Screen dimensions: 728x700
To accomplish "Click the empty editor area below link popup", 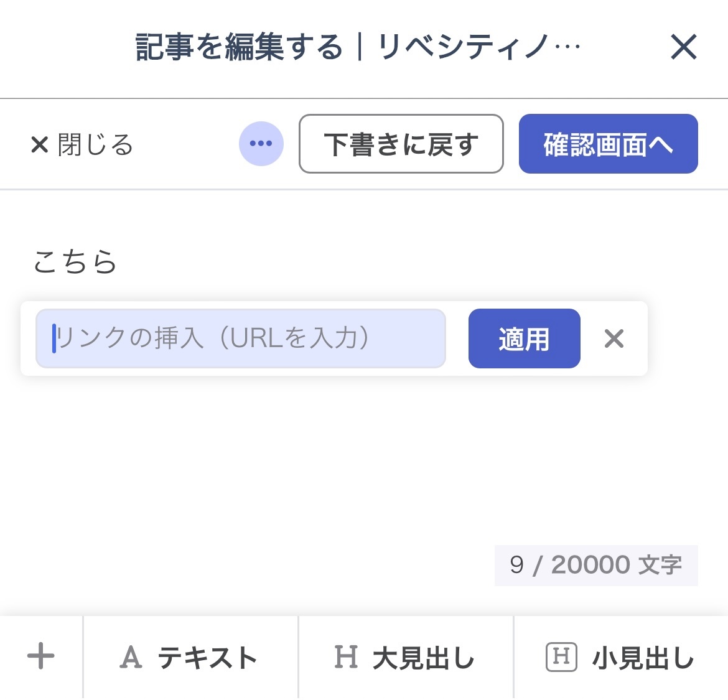I will tap(364, 460).
